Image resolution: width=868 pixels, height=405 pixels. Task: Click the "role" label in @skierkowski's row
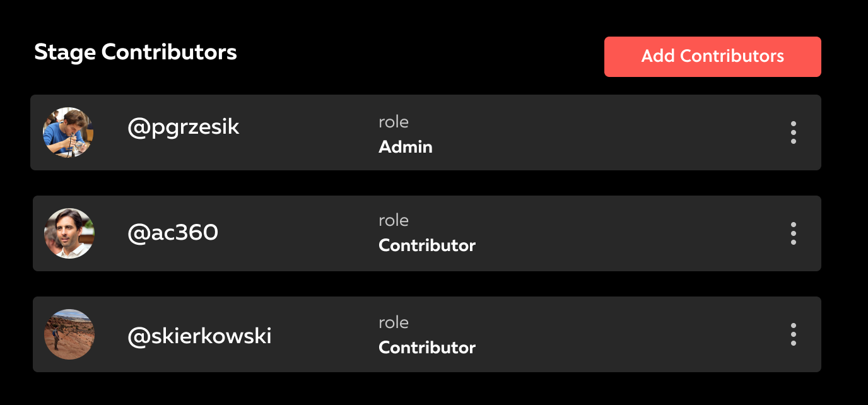(394, 322)
